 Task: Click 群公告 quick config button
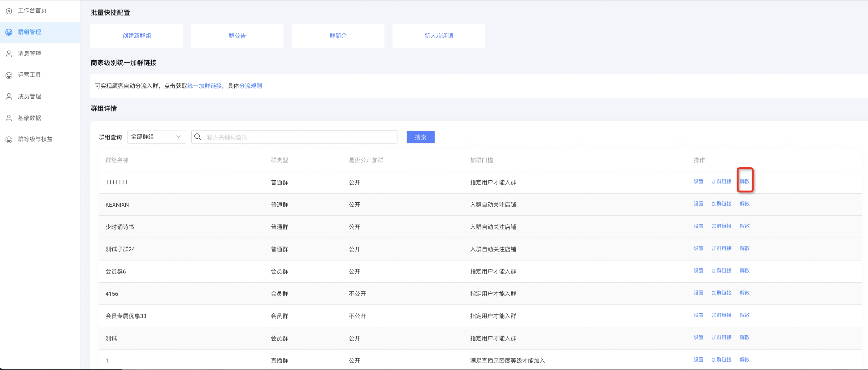point(237,36)
